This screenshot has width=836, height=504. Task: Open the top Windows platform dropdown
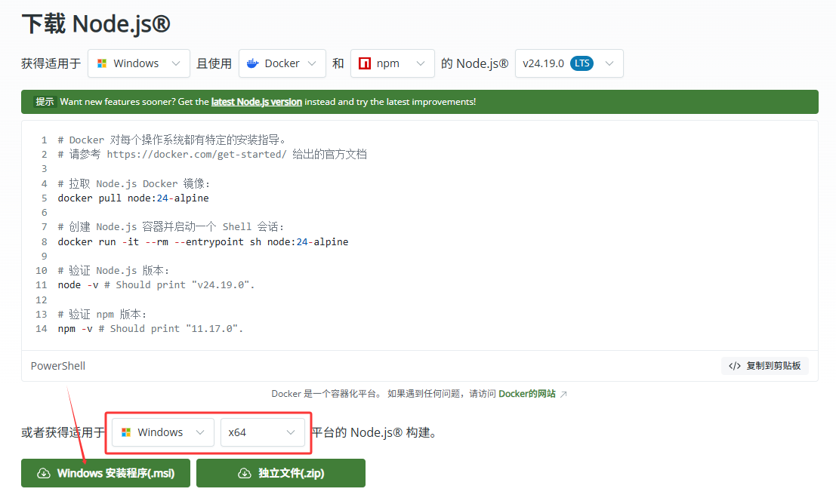point(139,63)
